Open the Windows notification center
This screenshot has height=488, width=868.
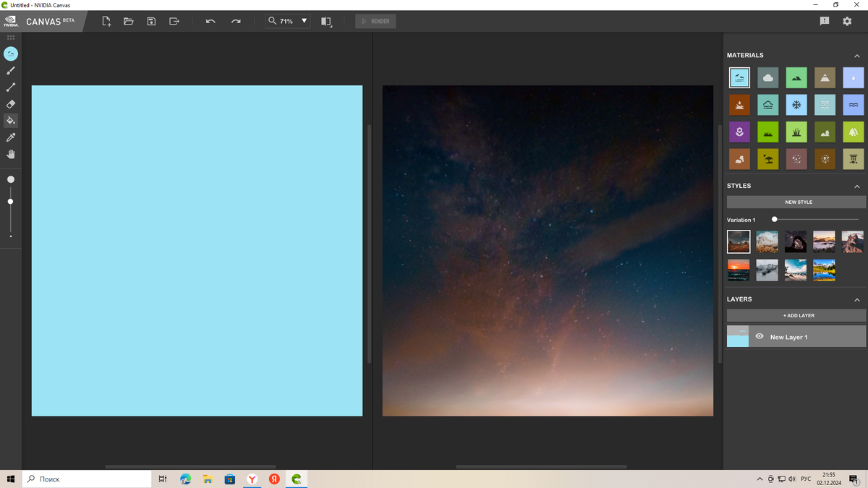pyautogui.click(x=854, y=479)
